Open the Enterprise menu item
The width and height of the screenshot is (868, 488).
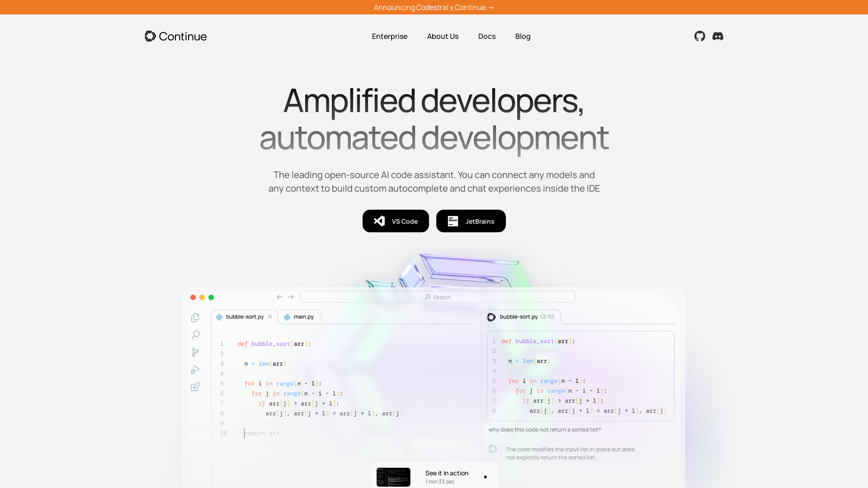click(x=390, y=36)
